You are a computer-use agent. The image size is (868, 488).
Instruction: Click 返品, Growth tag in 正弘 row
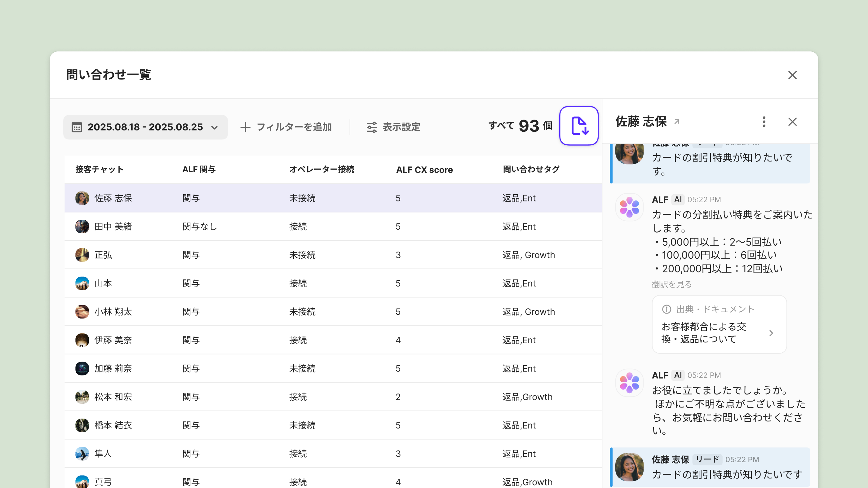528,255
